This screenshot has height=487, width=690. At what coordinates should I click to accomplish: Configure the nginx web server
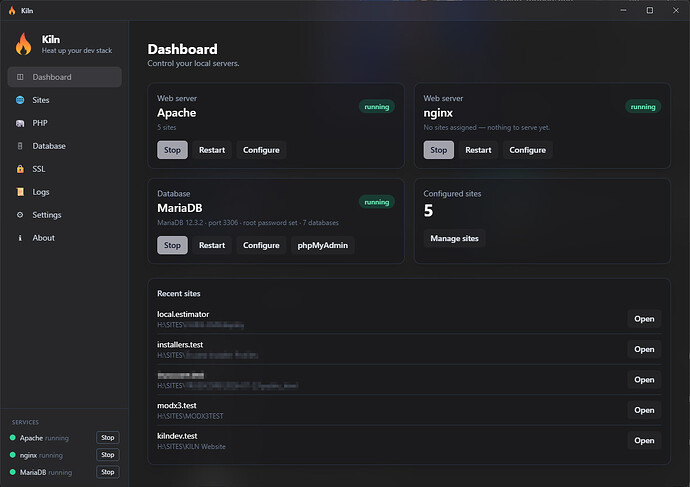[x=527, y=150]
